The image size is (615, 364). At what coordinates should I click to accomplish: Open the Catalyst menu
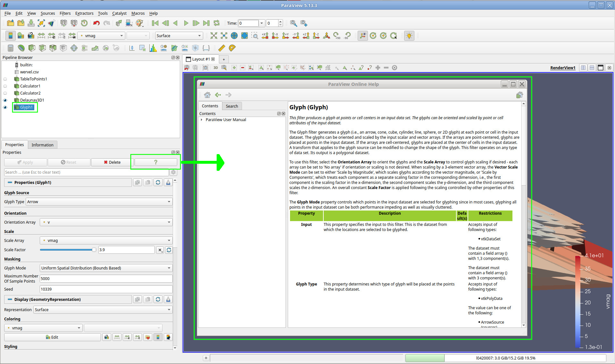[x=119, y=13]
